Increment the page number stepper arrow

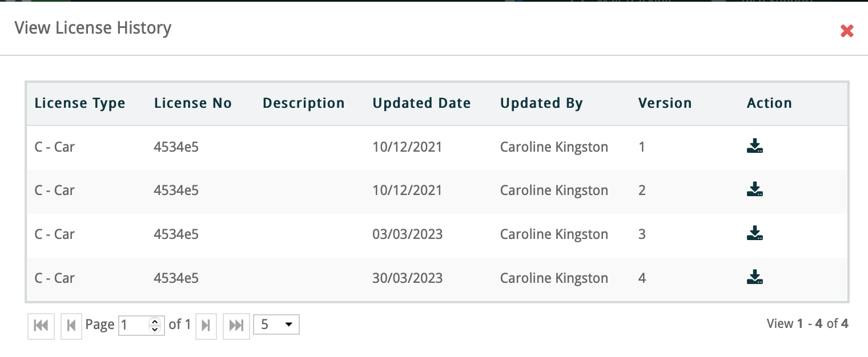point(154,322)
